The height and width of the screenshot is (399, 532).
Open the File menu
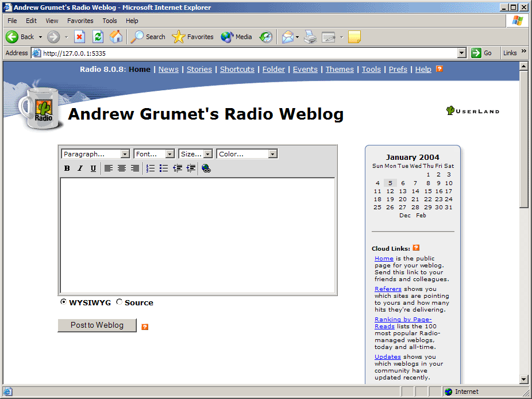[12, 21]
